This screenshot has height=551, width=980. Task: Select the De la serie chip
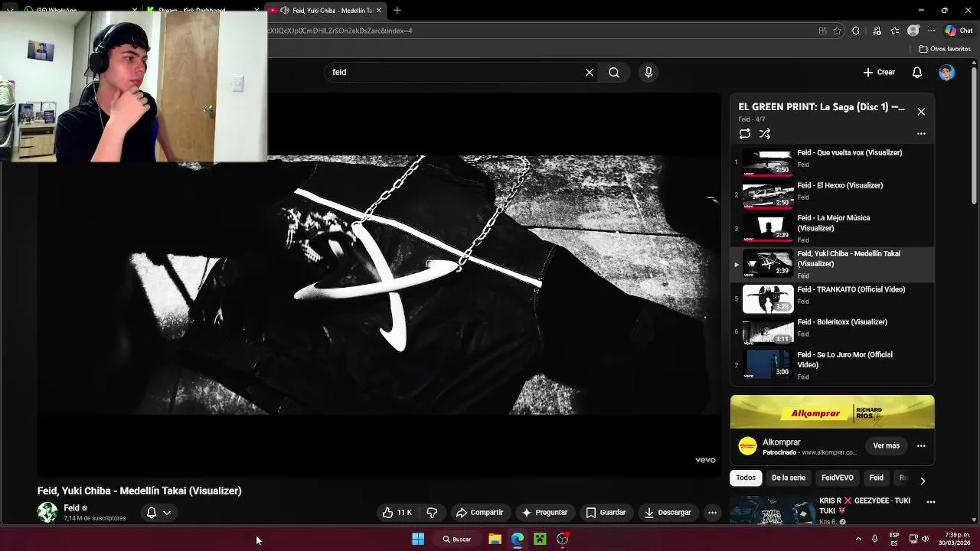[788, 478]
